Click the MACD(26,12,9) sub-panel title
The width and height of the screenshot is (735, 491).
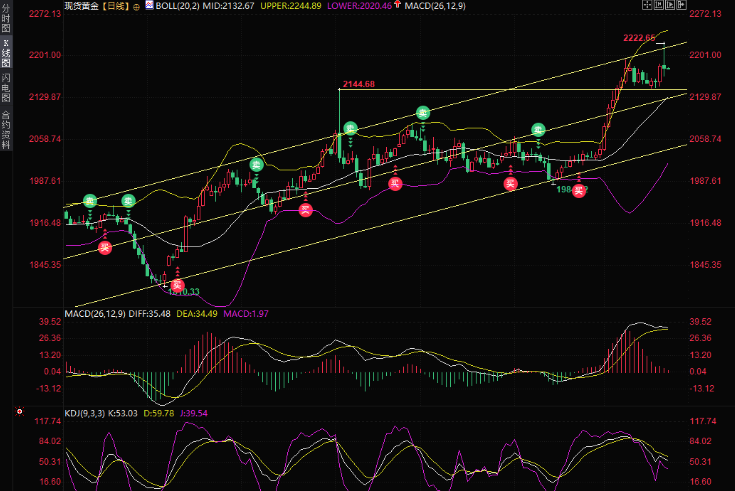coord(95,314)
